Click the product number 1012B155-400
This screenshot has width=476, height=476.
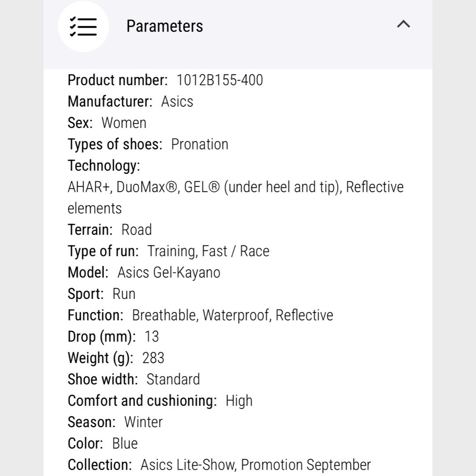click(219, 80)
